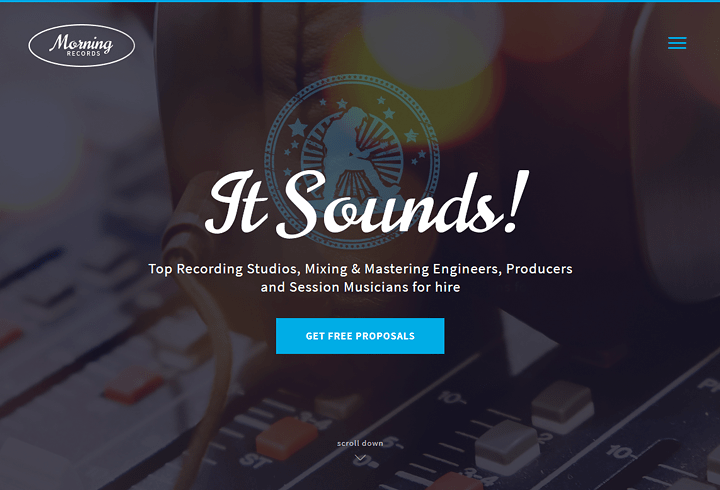Click the 'scroll down' label

(x=360, y=443)
